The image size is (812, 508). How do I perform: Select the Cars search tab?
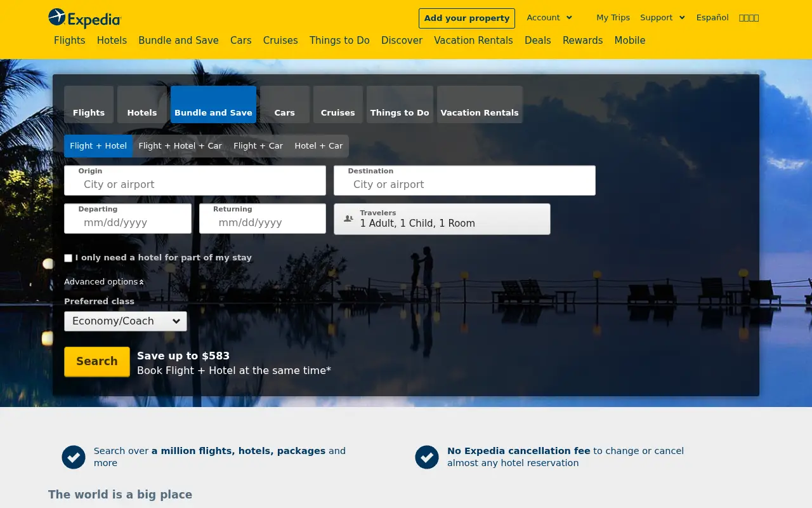click(285, 105)
